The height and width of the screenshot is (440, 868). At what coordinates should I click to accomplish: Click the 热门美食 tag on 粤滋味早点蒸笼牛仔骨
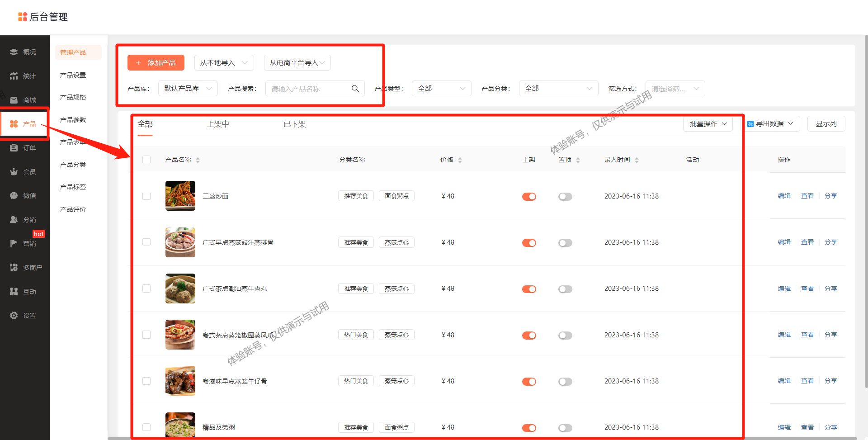(x=356, y=381)
